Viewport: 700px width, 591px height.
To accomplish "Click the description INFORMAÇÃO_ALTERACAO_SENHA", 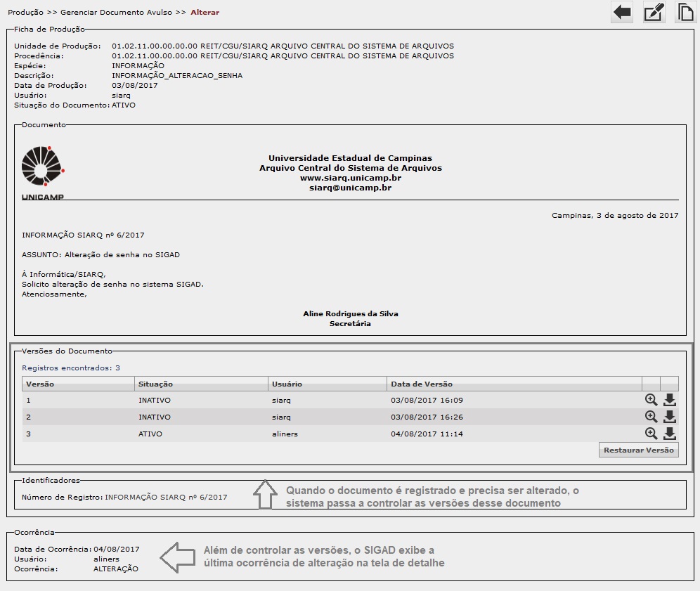I will click(177, 76).
